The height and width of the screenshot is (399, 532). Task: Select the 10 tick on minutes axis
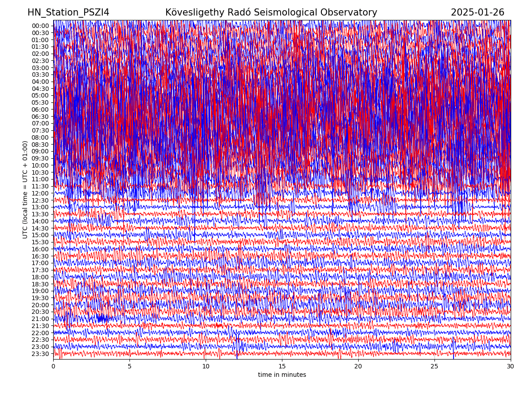(206, 367)
